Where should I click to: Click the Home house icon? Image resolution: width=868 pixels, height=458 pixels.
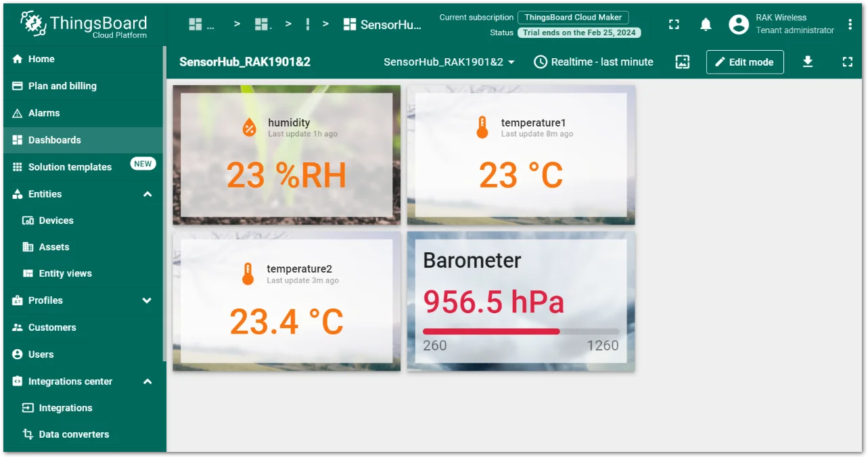[x=18, y=59]
